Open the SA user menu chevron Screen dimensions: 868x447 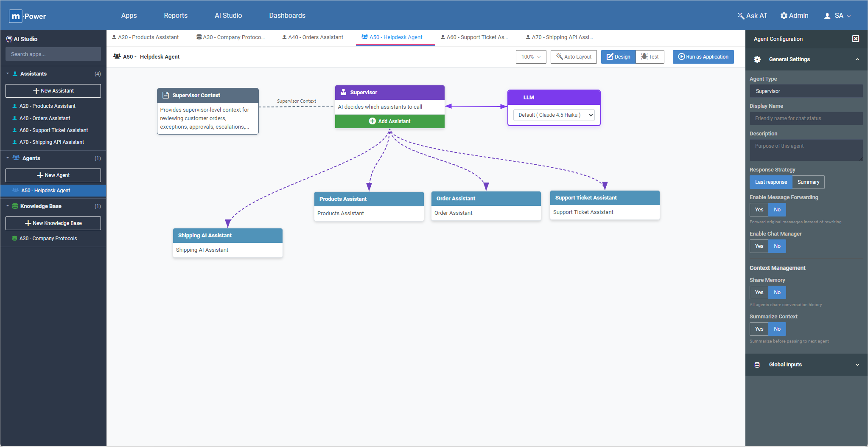click(849, 16)
